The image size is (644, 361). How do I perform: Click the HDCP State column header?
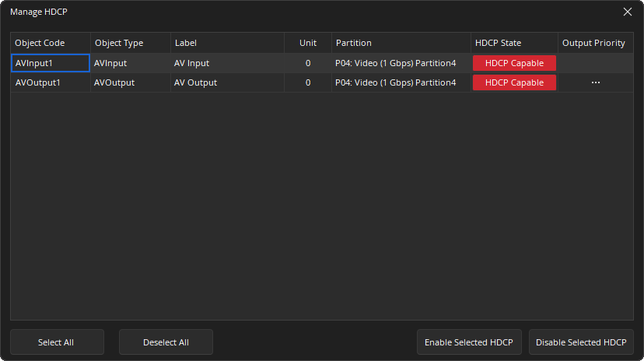[513, 43]
